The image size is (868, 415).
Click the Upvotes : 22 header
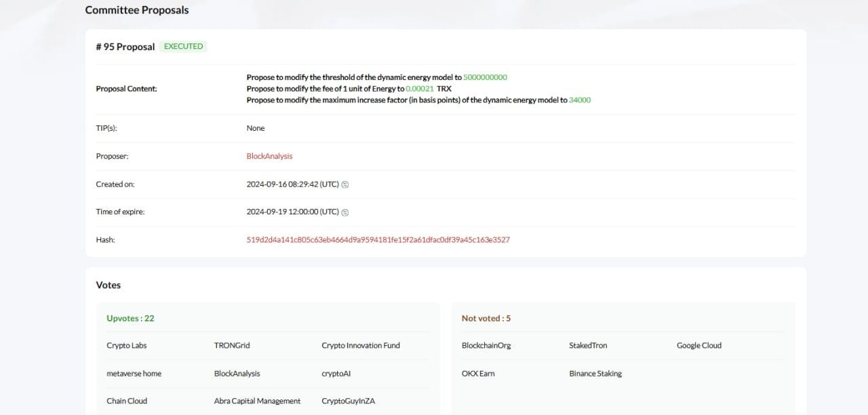pyautogui.click(x=130, y=318)
